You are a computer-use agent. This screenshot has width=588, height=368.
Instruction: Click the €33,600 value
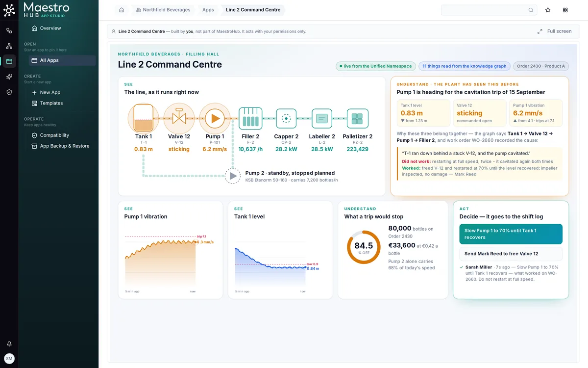[402, 245]
